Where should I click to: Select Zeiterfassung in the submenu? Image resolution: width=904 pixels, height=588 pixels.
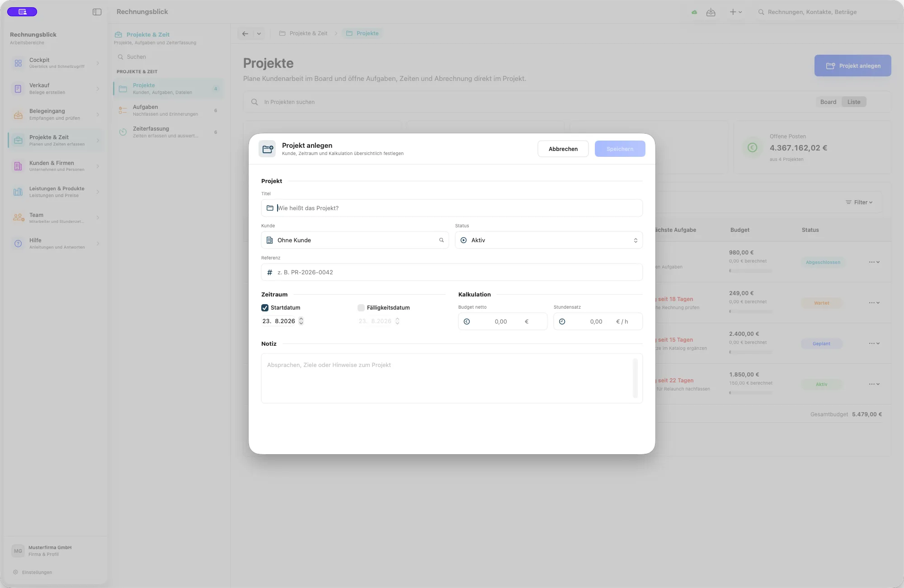(168, 132)
